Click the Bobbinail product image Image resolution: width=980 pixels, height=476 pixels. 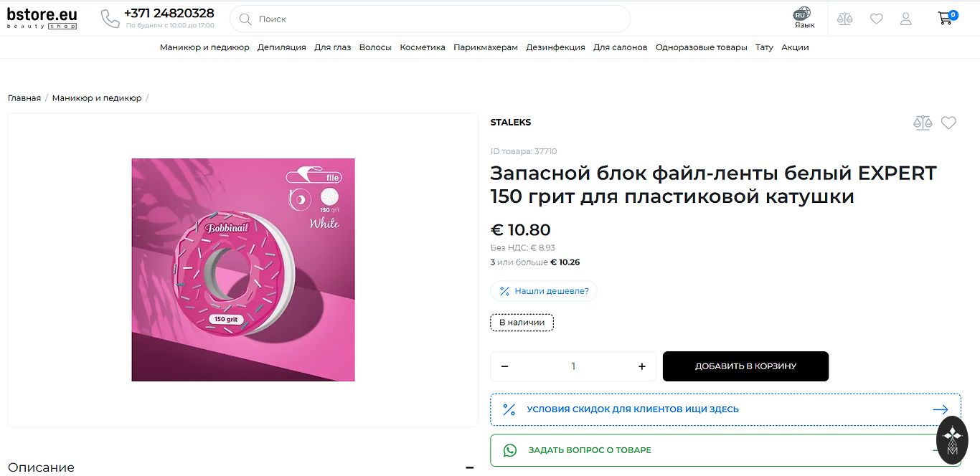click(x=243, y=270)
